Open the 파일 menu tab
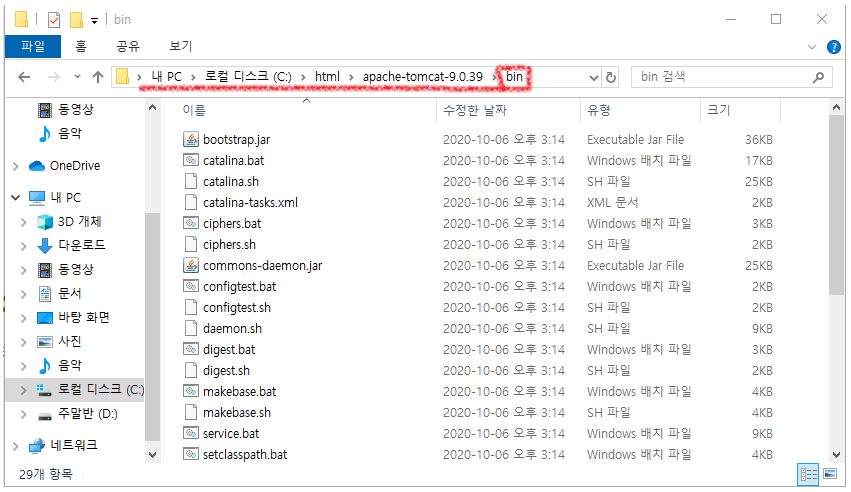The height and width of the screenshot is (492, 851). point(33,47)
